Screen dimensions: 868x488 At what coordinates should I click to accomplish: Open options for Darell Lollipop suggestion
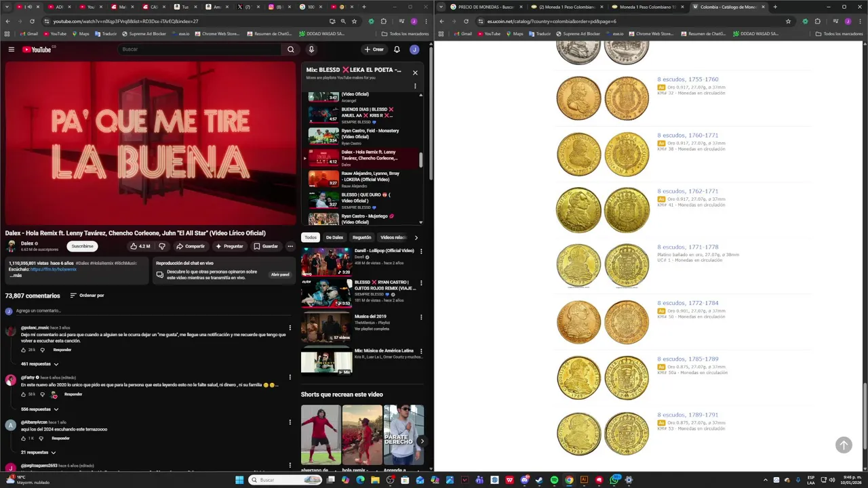tap(420, 251)
